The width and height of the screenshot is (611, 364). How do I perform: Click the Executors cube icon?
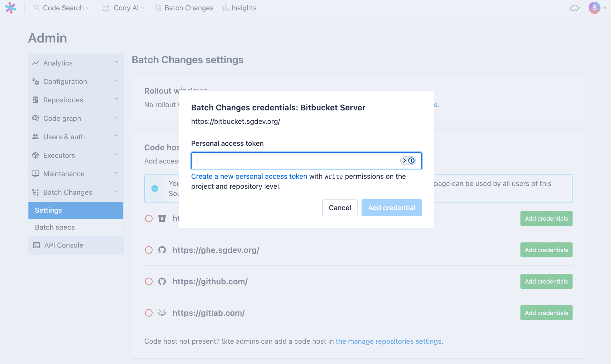click(x=36, y=155)
